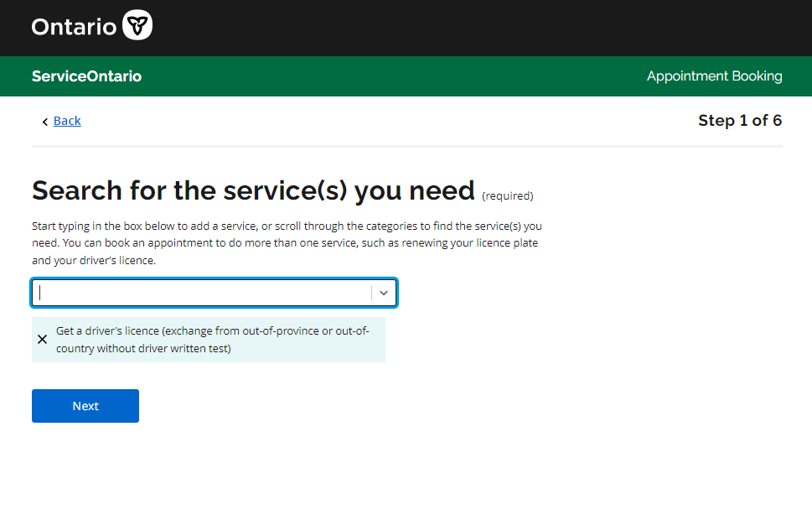
Task: Click the Next button
Action: [85, 406]
